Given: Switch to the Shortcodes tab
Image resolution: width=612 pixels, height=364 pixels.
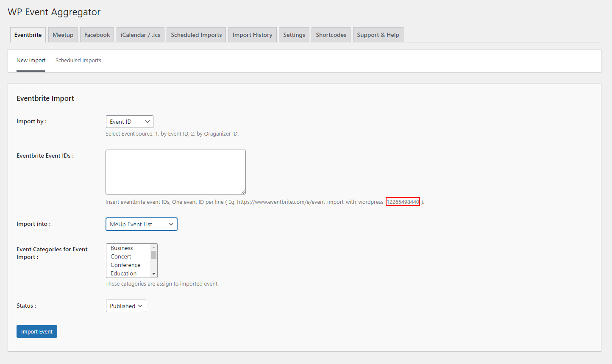Looking at the screenshot, I should click(331, 35).
